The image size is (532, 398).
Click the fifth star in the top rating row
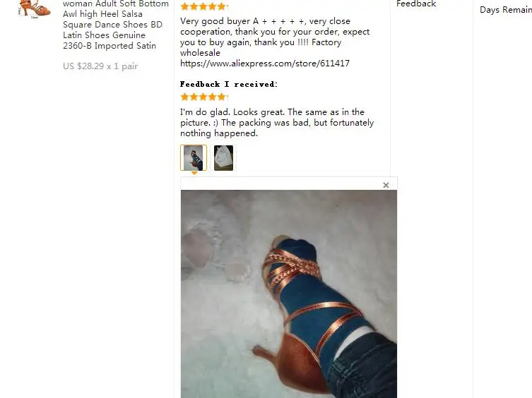point(222,6)
